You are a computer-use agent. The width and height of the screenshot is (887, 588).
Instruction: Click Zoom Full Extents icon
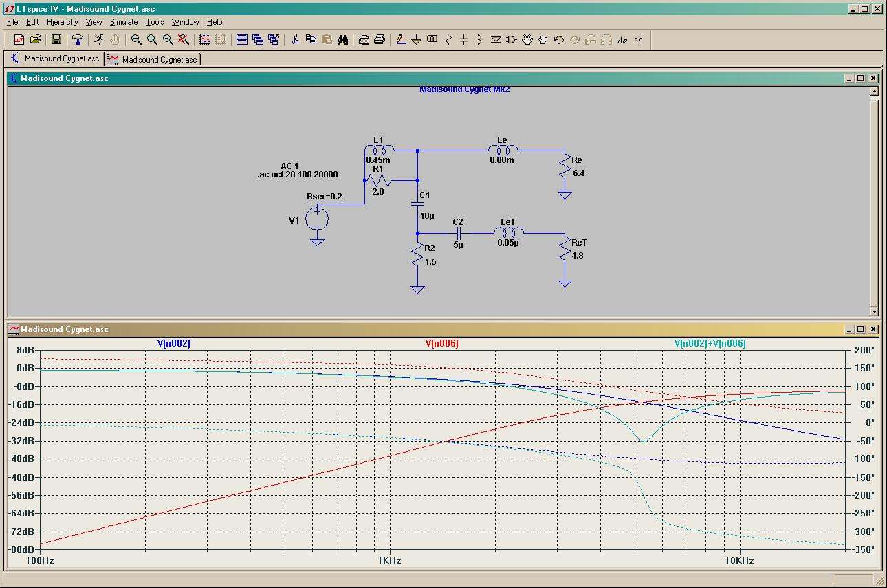click(184, 40)
